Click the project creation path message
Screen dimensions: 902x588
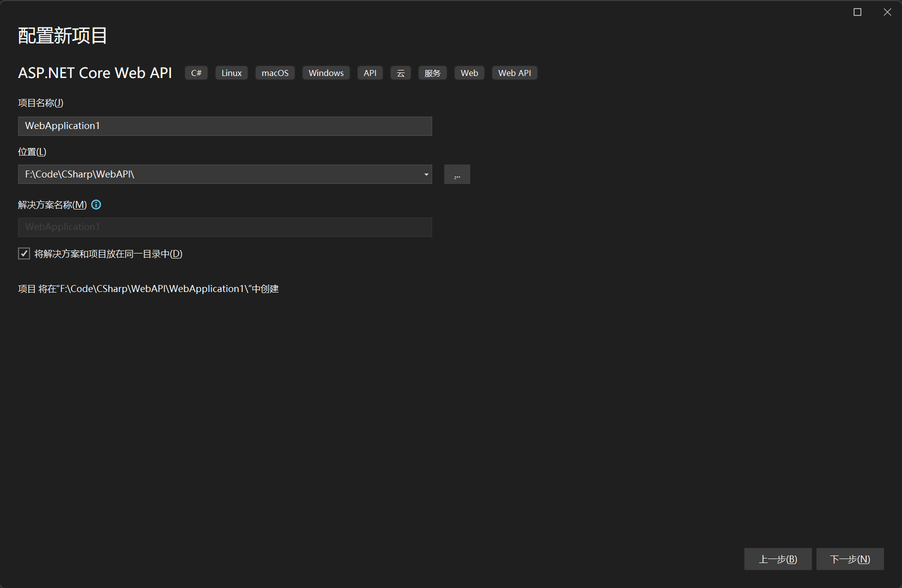pyautogui.click(x=149, y=289)
